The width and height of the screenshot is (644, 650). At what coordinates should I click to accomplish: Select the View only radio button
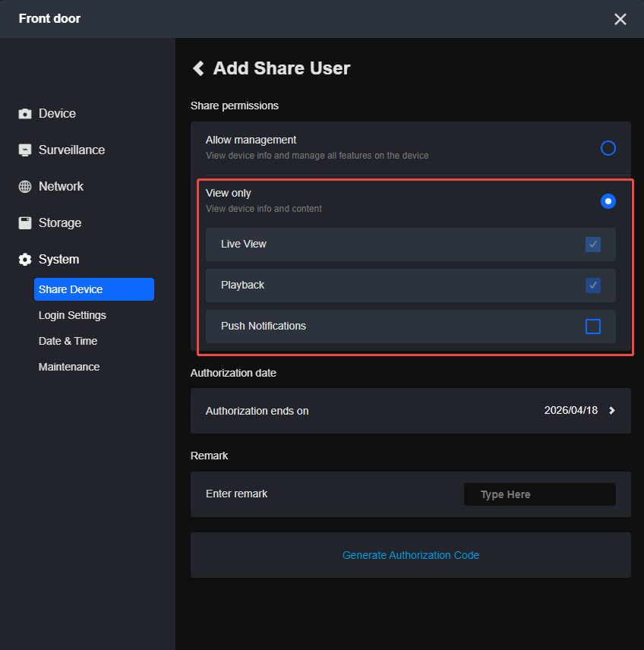tap(608, 201)
